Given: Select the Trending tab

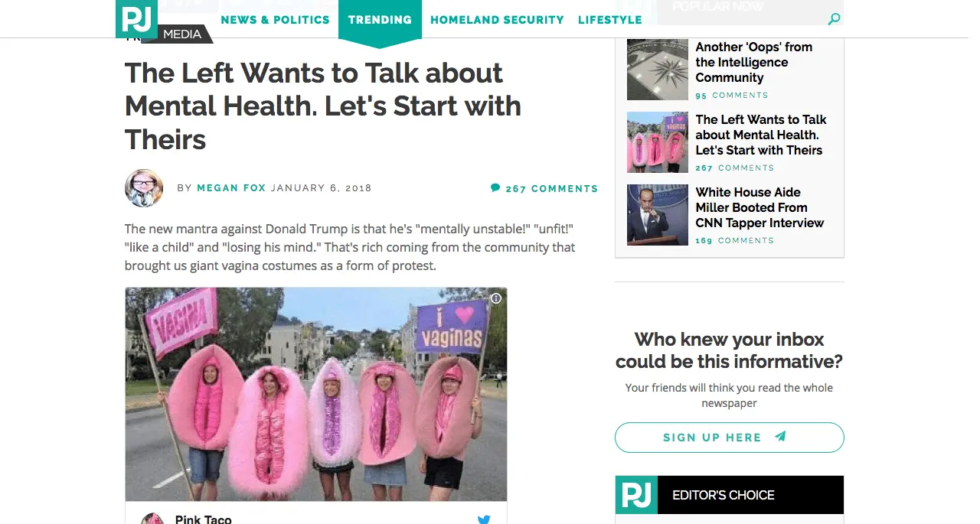Looking at the screenshot, I should point(380,20).
